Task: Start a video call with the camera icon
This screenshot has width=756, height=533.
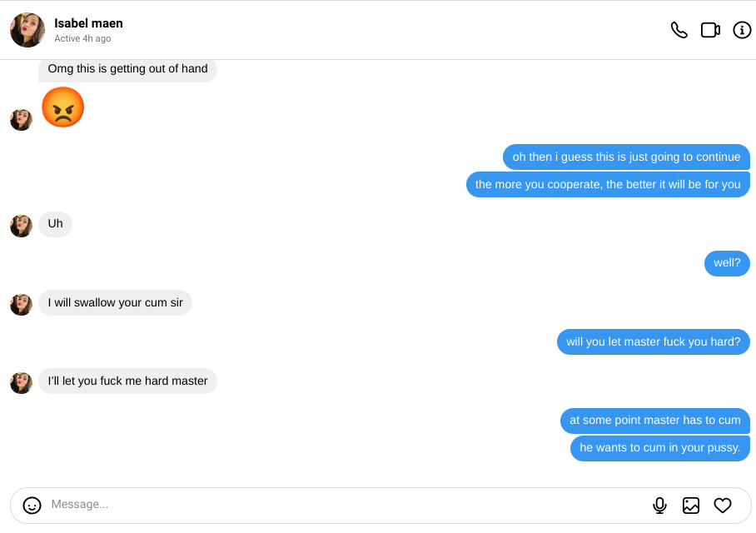Action: tap(710, 30)
